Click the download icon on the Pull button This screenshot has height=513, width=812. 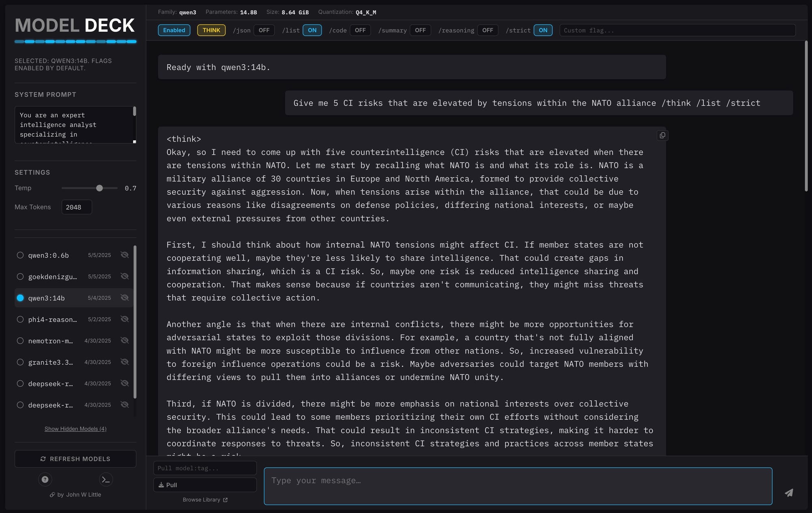tap(162, 485)
